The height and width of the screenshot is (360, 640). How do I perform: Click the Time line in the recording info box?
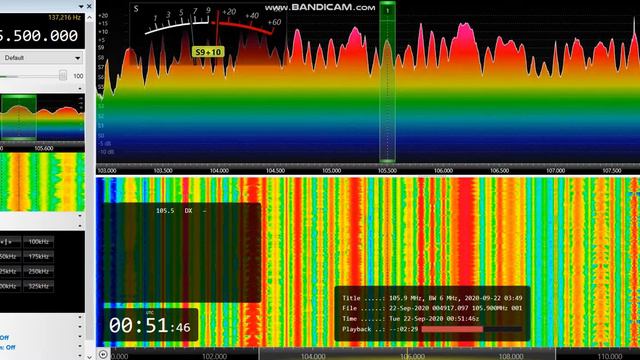click(x=411, y=319)
